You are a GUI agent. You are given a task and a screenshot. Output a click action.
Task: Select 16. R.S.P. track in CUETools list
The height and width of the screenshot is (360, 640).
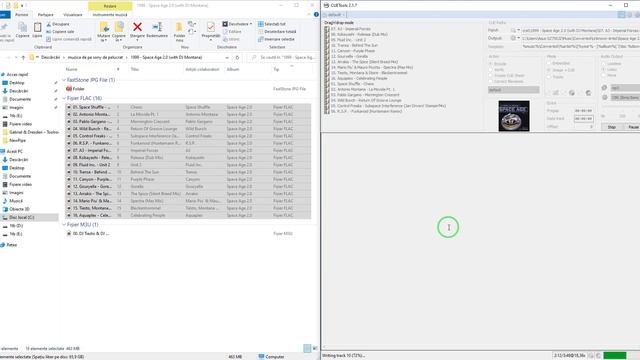[367, 111]
